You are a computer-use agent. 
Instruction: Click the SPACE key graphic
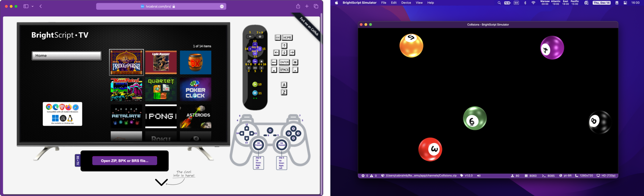click(284, 70)
